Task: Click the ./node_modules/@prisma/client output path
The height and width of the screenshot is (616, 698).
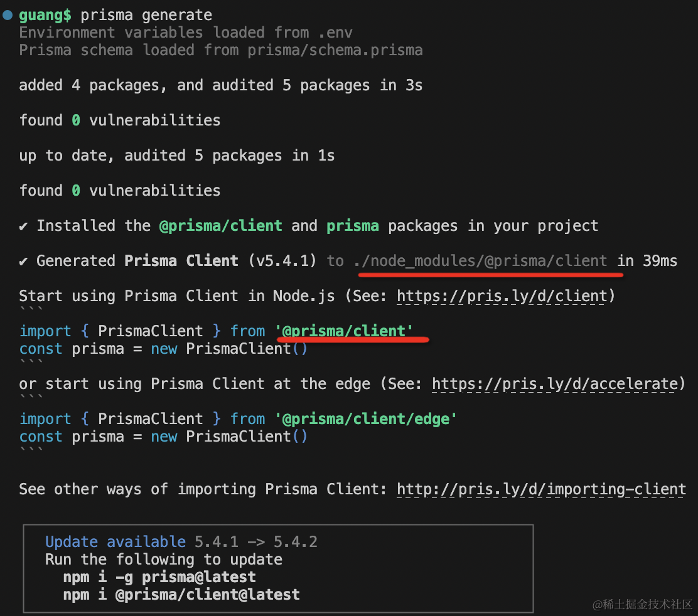Action: click(x=480, y=261)
